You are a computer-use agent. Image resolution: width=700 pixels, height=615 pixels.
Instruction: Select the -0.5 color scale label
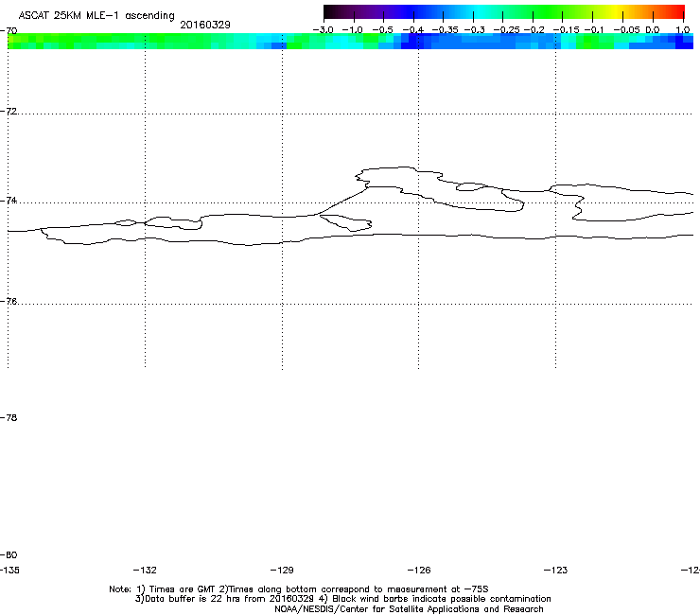click(382, 30)
